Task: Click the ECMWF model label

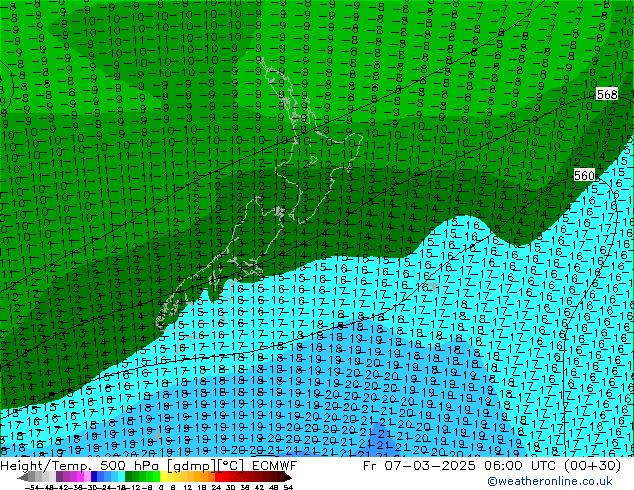Action: pyautogui.click(x=274, y=466)
